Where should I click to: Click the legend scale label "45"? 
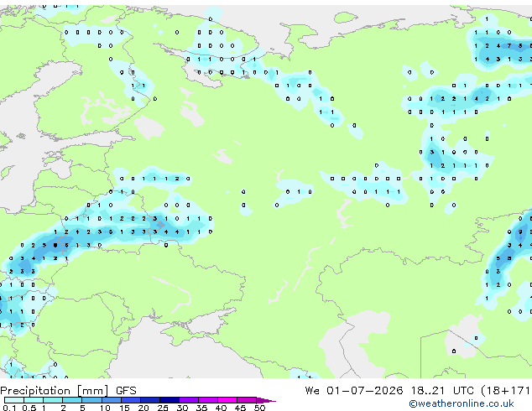pos(240,408)
